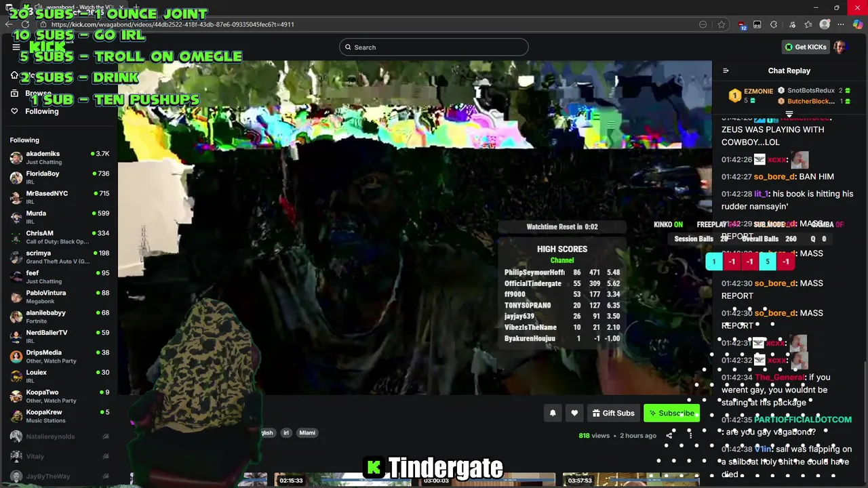The width and height of the screenshot is (868, 488).
Task: Click the Get KICKs button
Action: coord(806,47)
